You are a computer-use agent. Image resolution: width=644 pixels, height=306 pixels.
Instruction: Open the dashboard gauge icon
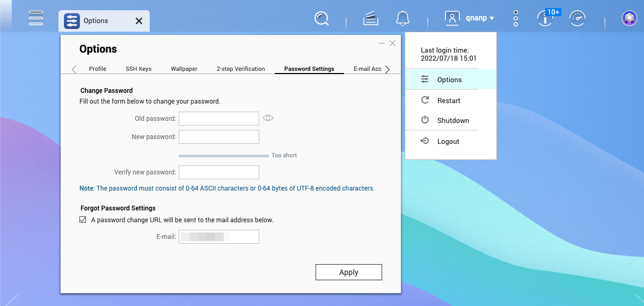[577, 19]
